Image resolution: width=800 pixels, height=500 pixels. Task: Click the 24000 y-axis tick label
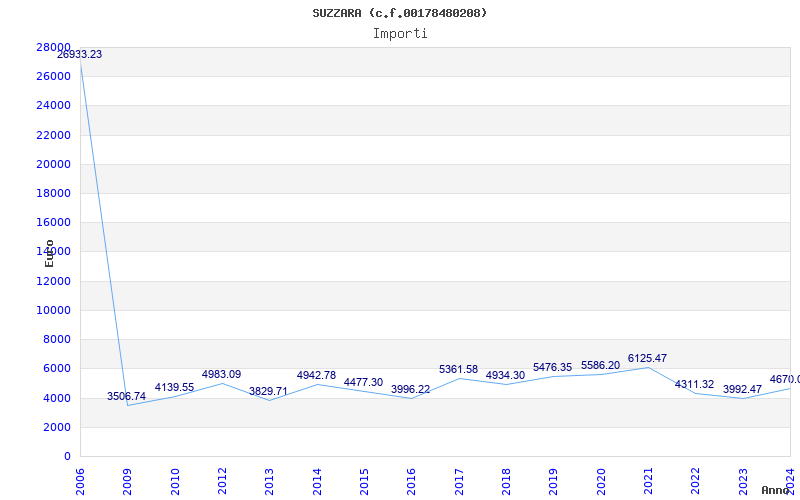point(54,106)
